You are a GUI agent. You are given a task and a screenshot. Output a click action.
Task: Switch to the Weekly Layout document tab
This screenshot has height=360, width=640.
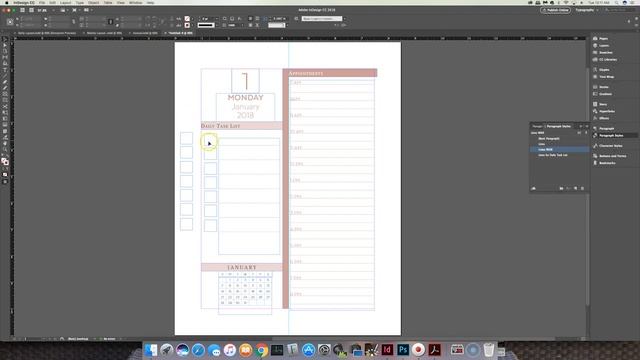tap(104, 33)
